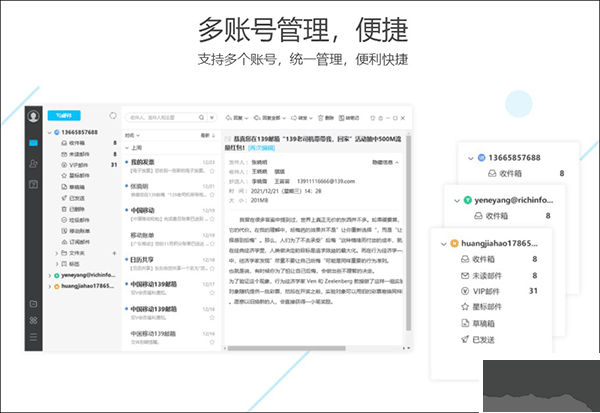This screenshot has height=413, width=600.
Task: Click the blue compose button
Action: (x=64, y=115)
